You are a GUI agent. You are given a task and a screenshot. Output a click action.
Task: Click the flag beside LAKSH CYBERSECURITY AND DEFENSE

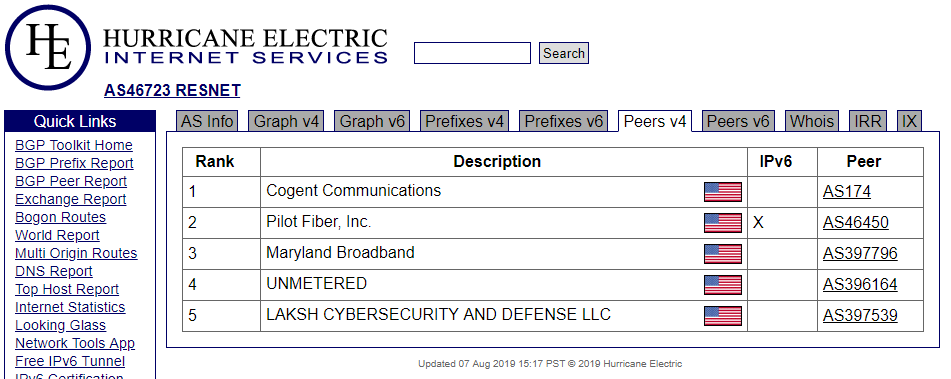[722, 315]
